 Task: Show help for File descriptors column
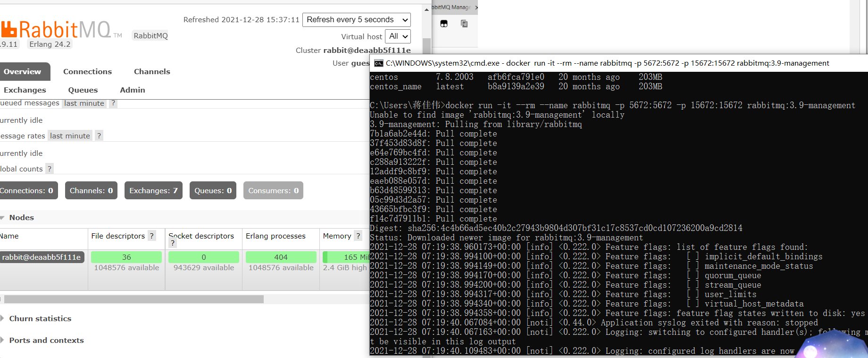[152, 236]
